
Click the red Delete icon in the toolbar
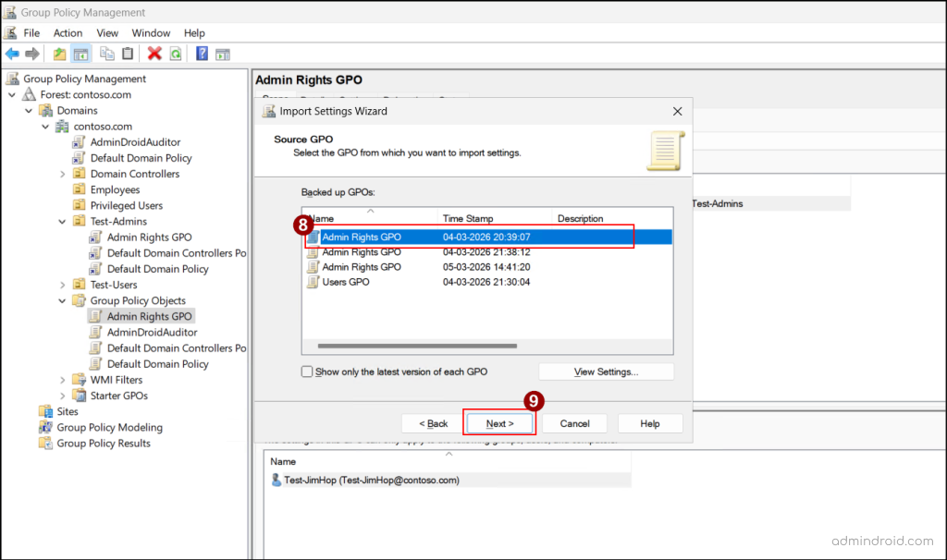[154, 53]
